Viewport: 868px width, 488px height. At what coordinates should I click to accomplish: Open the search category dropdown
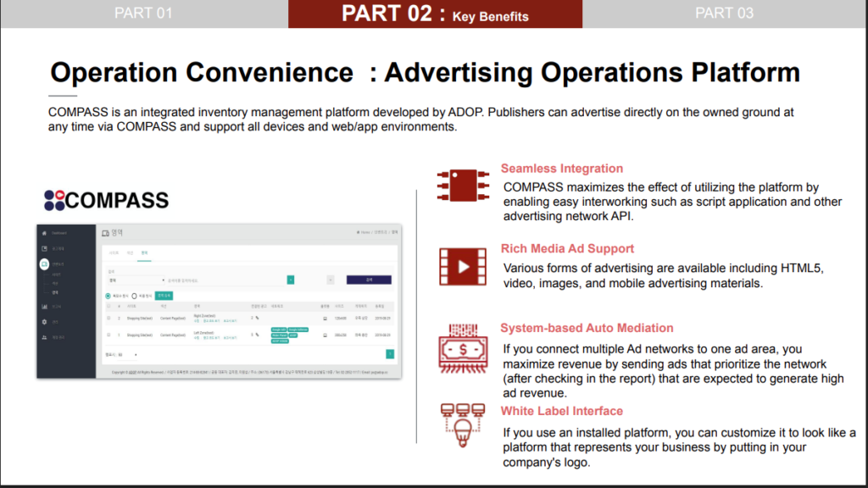(134, 279)
